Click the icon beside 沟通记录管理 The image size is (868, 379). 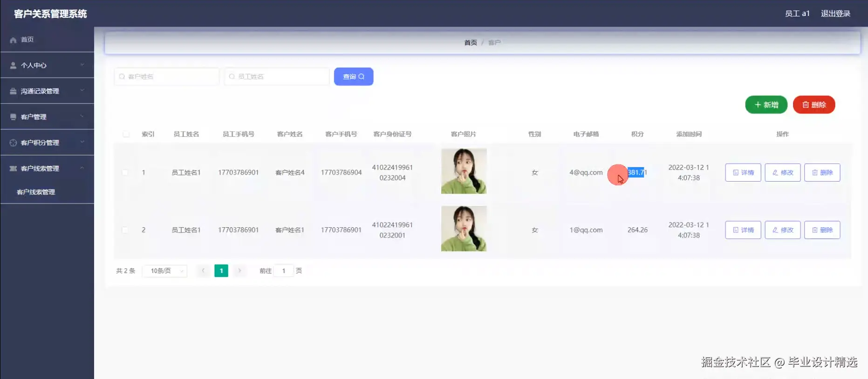click(x=13, y=91)
